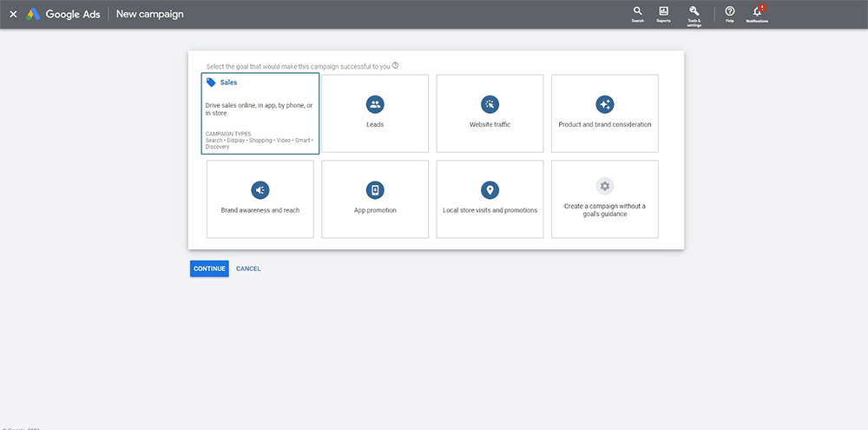
Task: Open Search from the top toolbar
Action: [x=638, y=11]
